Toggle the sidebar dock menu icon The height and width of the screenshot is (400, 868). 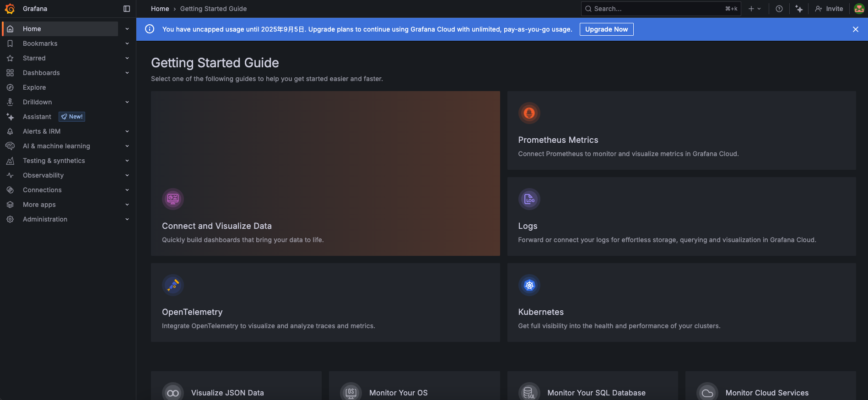(x=127, y=9)
